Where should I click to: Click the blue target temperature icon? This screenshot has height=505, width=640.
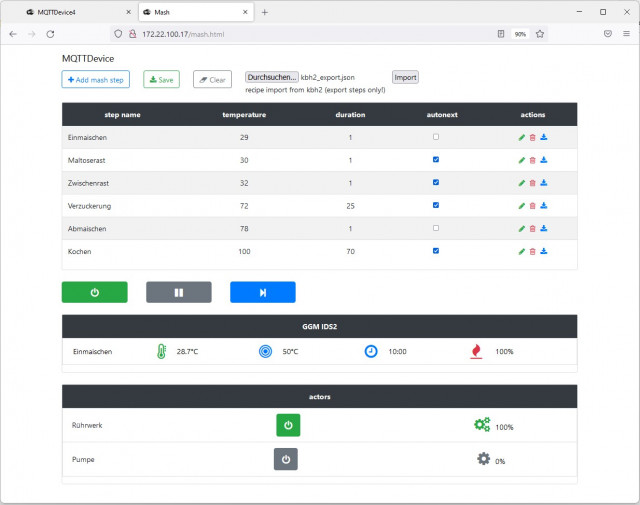coord(265,351)
